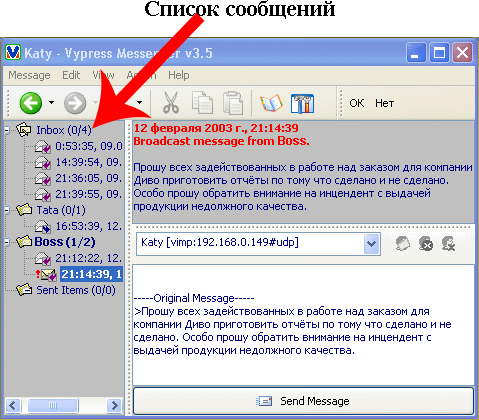Viewport: 479px width, 420px height.
Task: Select the Sent Items (0/0) folder
Action: 76,290
